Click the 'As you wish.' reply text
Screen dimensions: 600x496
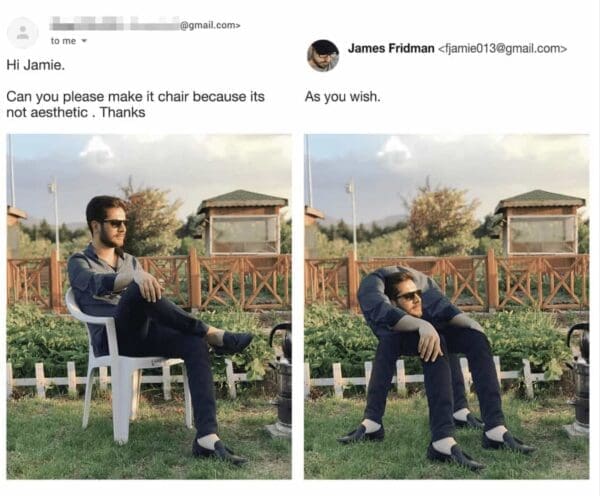pos(342,97)
